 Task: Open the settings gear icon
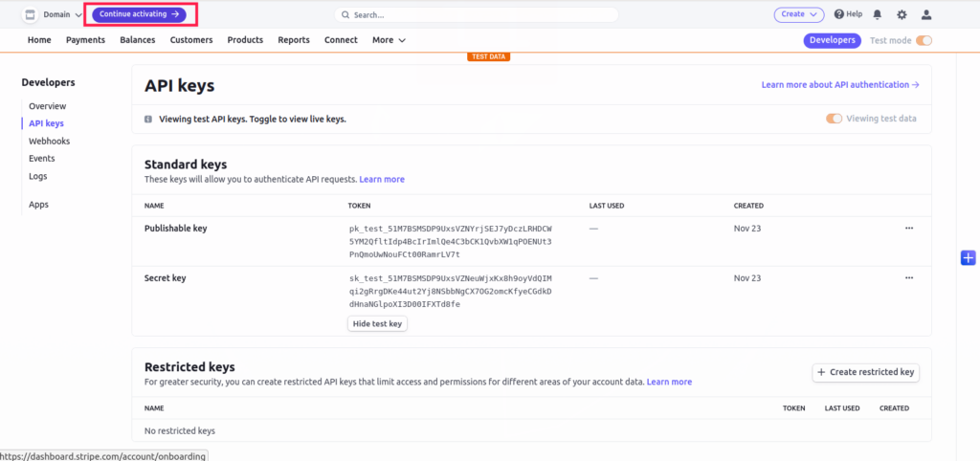click(x=902, y=14)
